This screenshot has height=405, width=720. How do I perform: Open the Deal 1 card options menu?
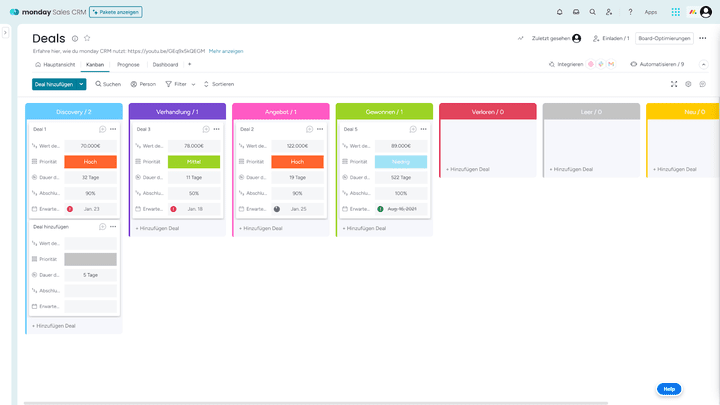coord(113,129)
